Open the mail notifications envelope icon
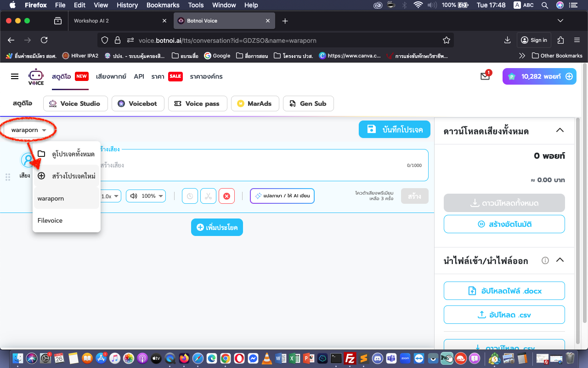Screen dimensions: 588x368 (x=485, y=76)
